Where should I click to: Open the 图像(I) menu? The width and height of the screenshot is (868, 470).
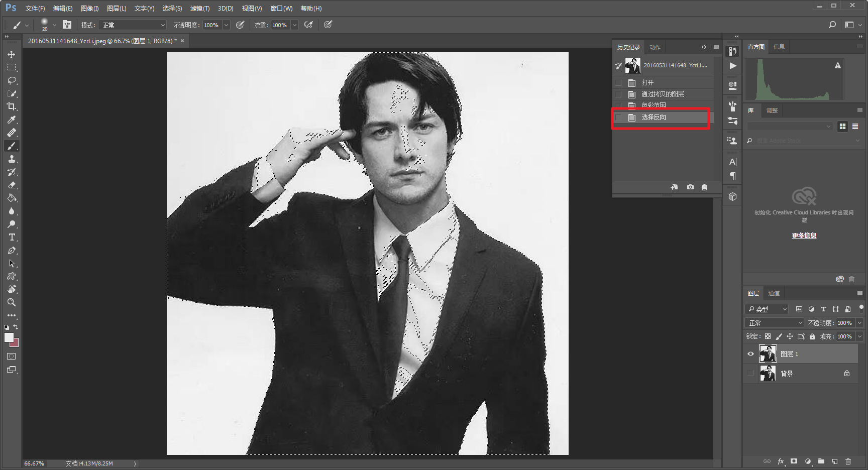tap(89, 9)
